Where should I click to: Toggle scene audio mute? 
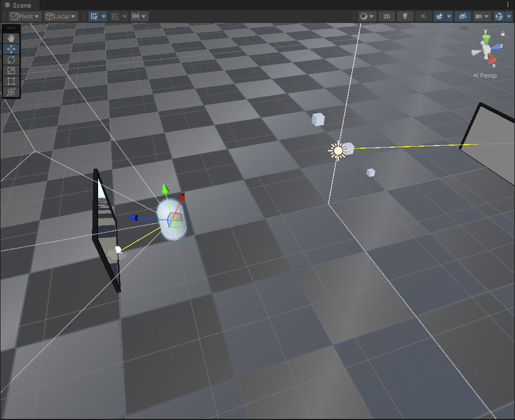tap(424, 16)
